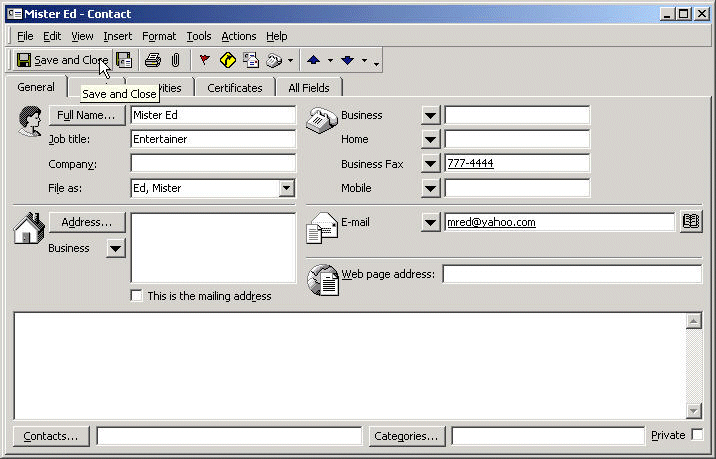
Task: Click the red Follow Up flag icon
Action: tap(204, 60)
